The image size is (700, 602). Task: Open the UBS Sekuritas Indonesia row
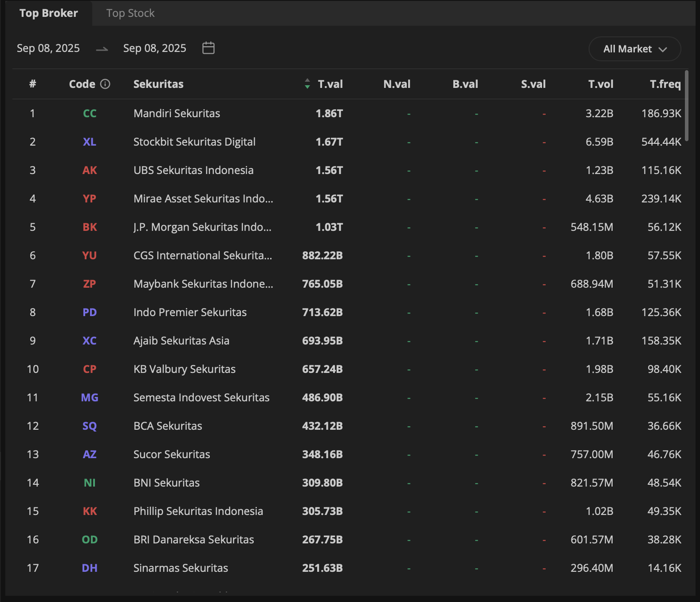click(x=193, y=170)
